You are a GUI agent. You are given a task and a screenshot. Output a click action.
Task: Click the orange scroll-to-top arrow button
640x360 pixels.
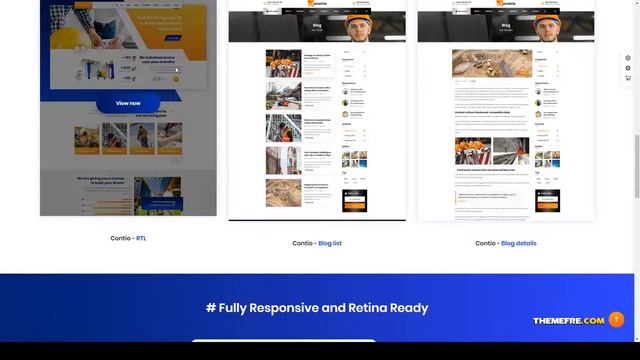pyautogui.click(x=616, y=319)
